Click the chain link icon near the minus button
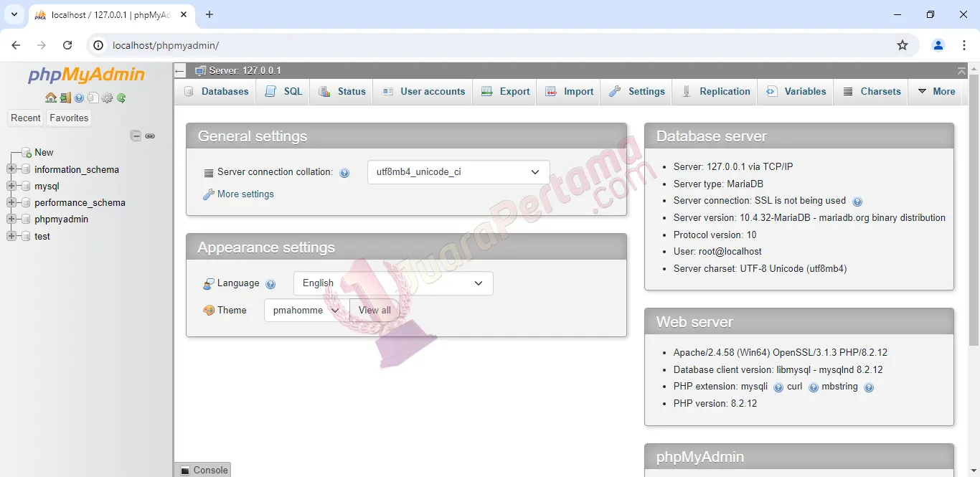Image resolution: width=980 pixels, height=477 pixels. pos(150,136)
